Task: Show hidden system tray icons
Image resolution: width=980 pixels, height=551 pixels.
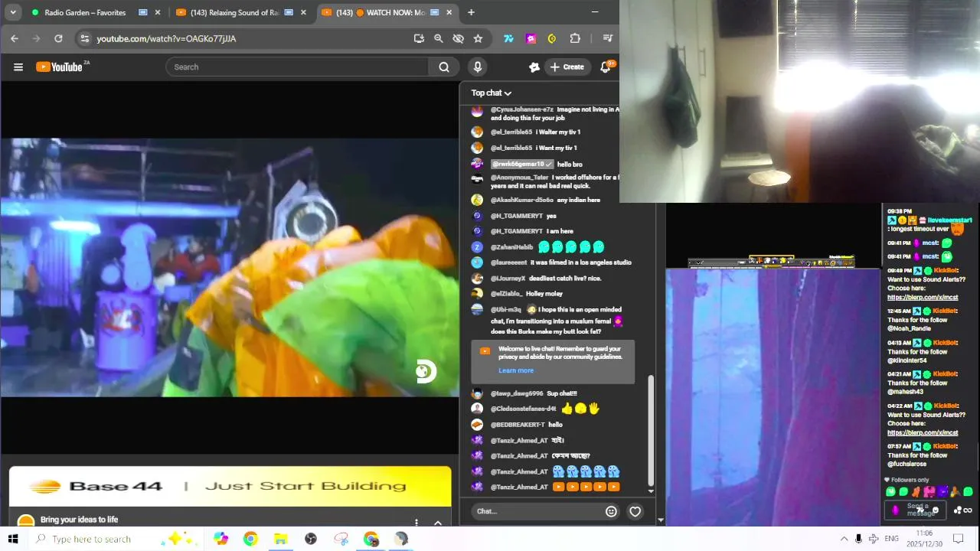Action: coord(844,539)
